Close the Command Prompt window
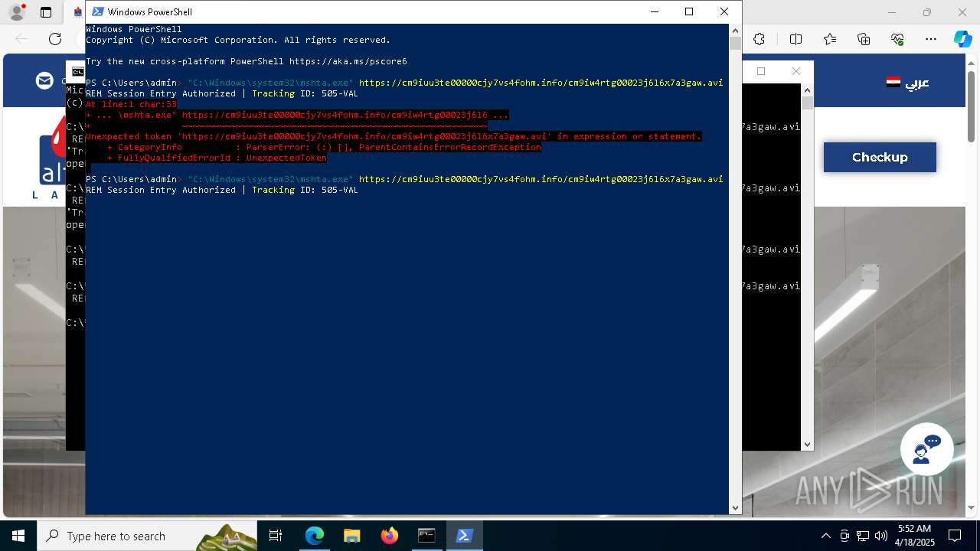The height and width of the screenshot is (551, 980). point(796,71)
